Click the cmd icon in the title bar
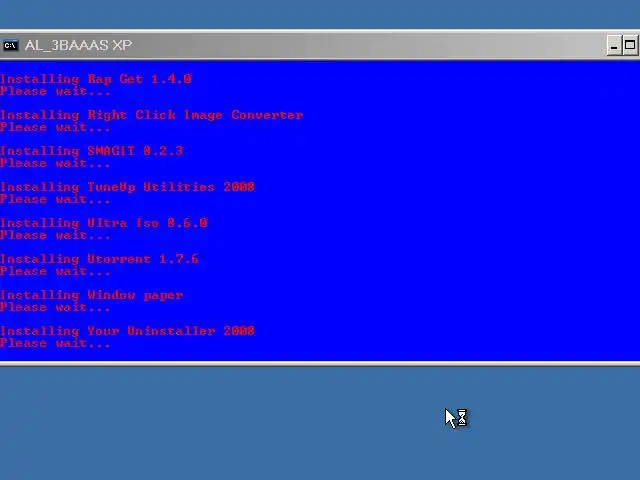 [x=10, y=45]
